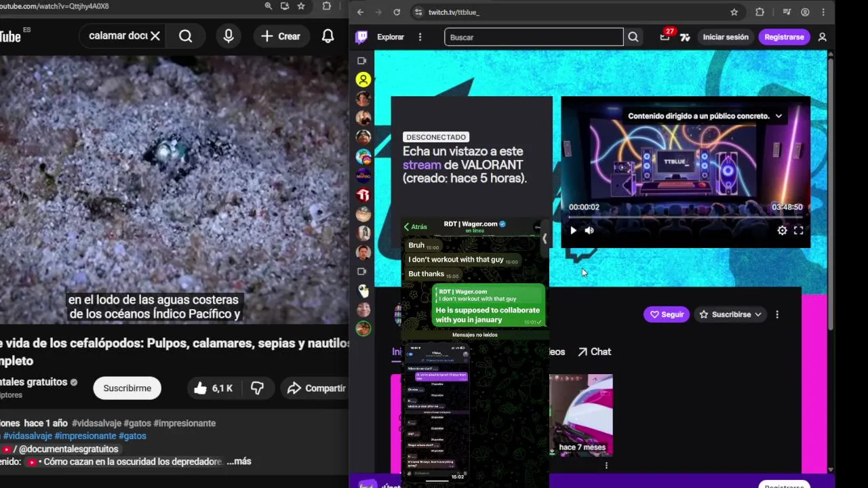The width and height of the screenshot is (868, 488).
Task: Mute the Twitch player volume
Action: point(589,230)
